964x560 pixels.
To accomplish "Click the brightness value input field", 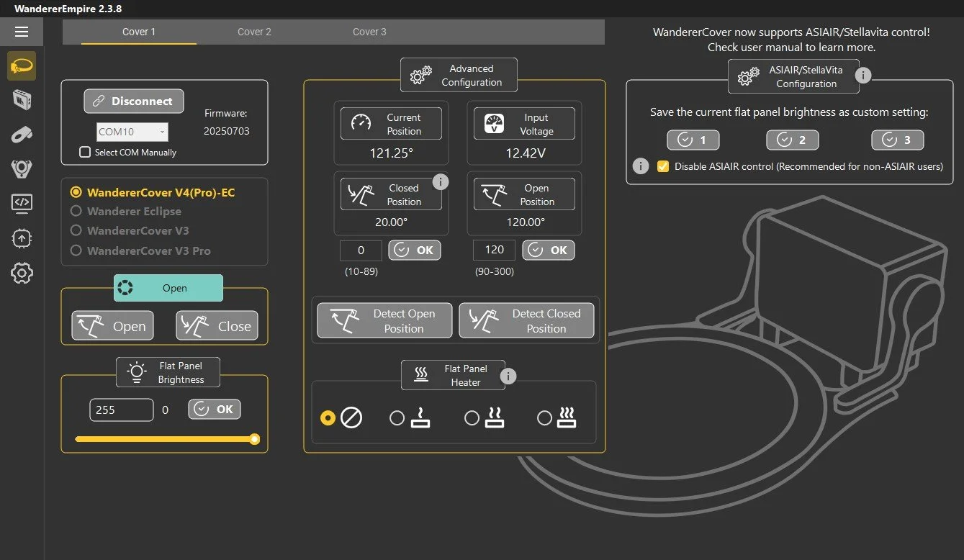I will [122, 410].
